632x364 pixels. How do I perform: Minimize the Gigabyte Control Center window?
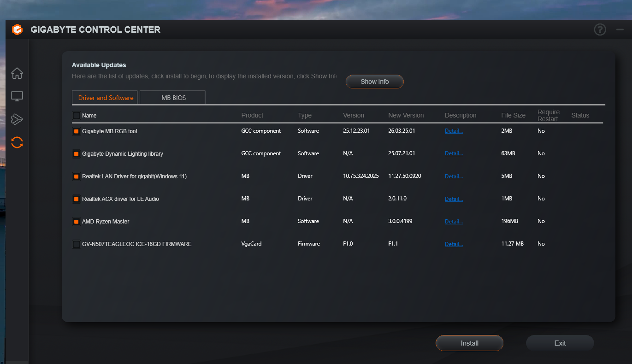620,30
